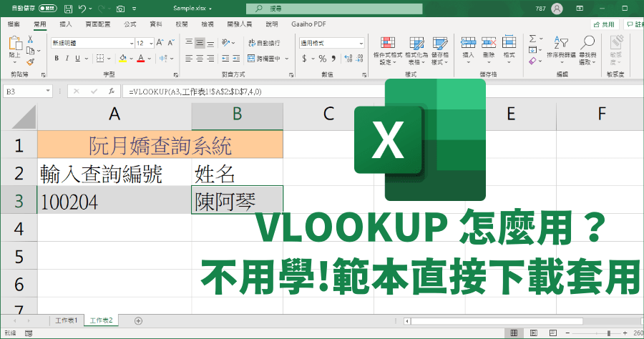This screenshot has height=339, width=644.
Task: Click fill color yellow bucket
Action: [122, 59]
